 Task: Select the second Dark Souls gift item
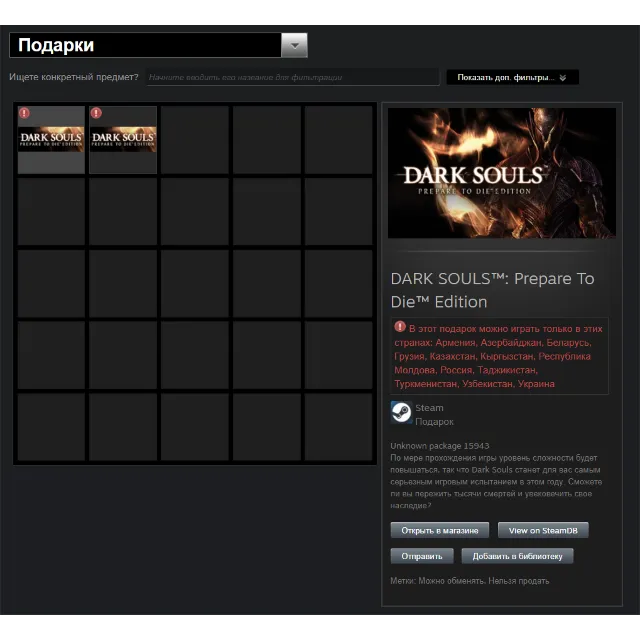tap(123, 140)
